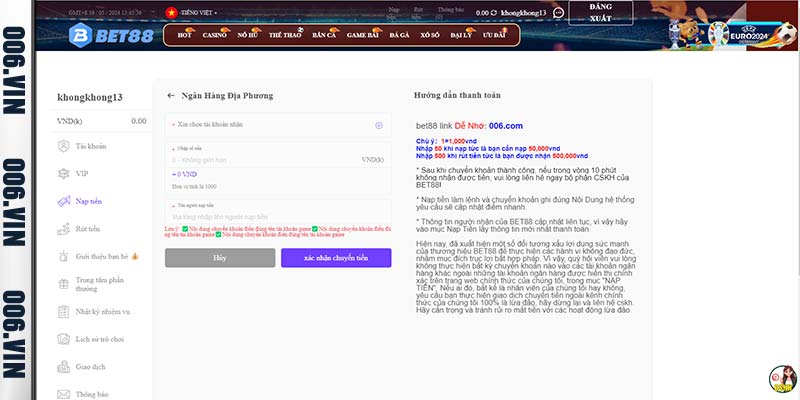
Task: Click the xác nhận chuyển tiền button
Action: click(x=336, y=258)
